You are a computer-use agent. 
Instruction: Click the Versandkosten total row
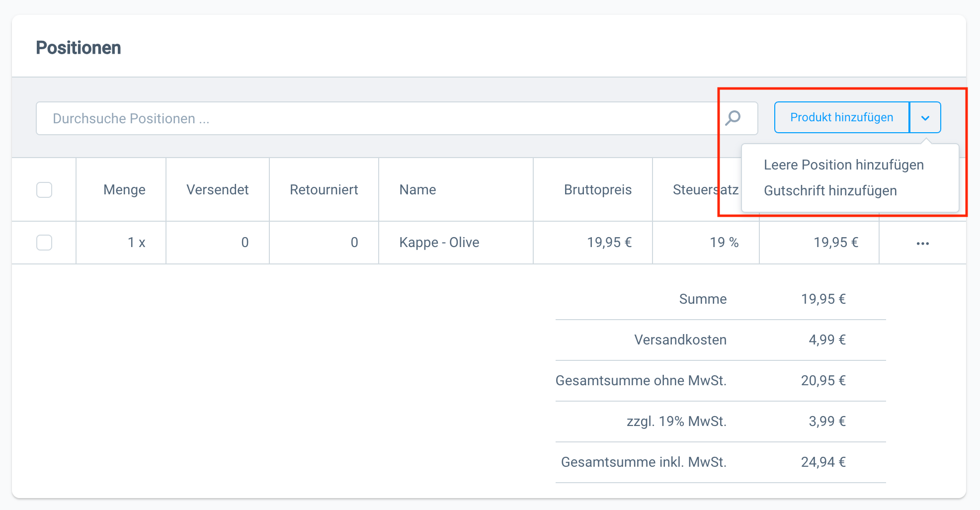(x=680, y=340)
